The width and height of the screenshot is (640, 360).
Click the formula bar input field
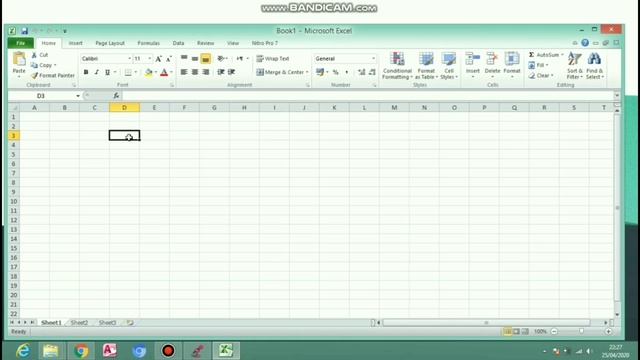click(x=367, y=96)
